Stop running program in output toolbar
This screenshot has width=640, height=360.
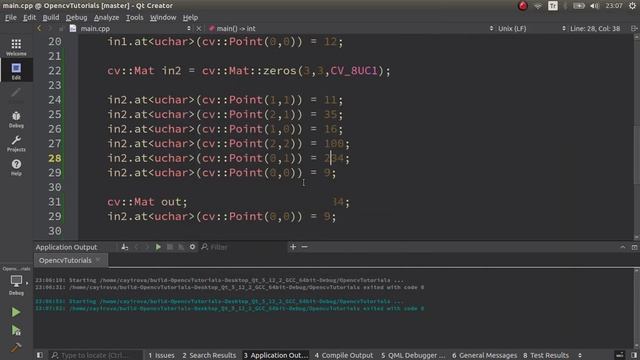pyautogui.click(x=169, y=247)
